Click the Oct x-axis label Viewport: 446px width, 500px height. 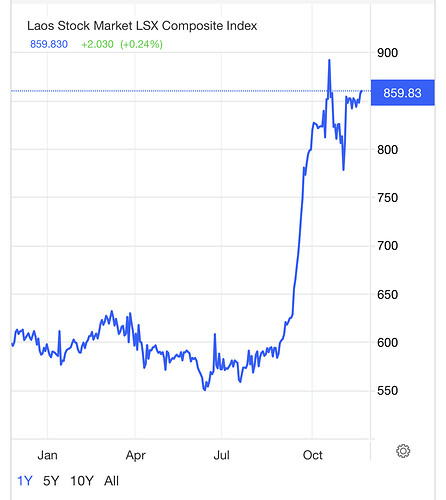[x=312, y=455]
